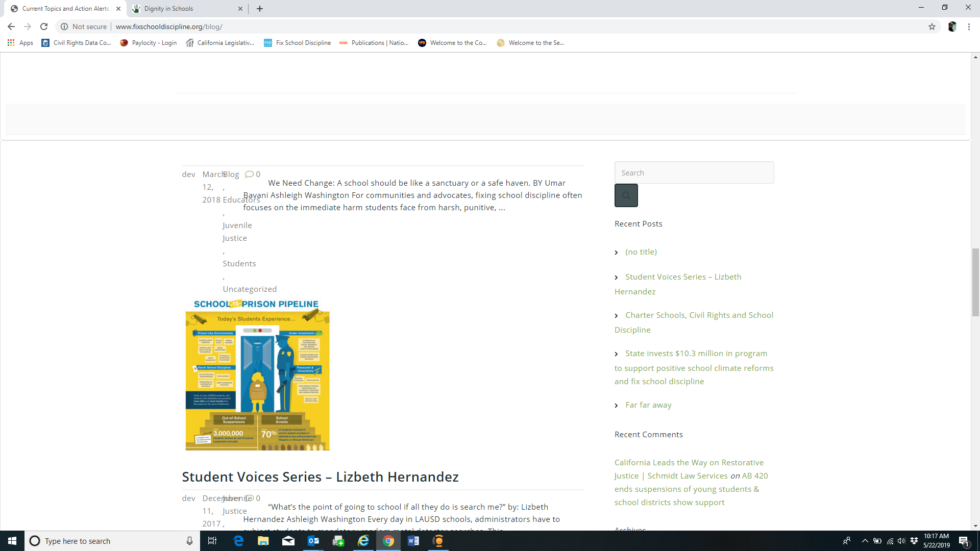
Task: Show hidden system tray icons
Action: [x=865, y=541]
